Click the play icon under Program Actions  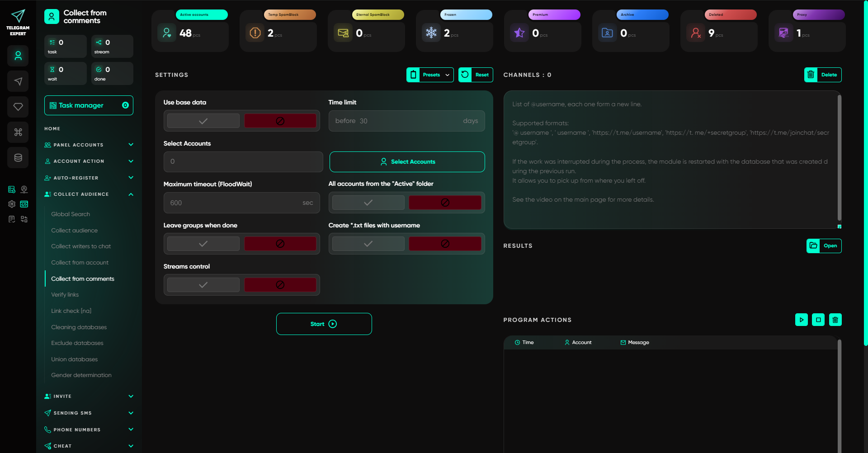click(x=802, y=320)
